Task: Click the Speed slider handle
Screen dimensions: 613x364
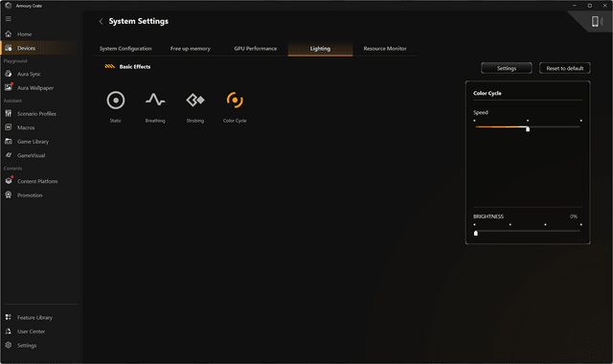Action: point(528,128)
